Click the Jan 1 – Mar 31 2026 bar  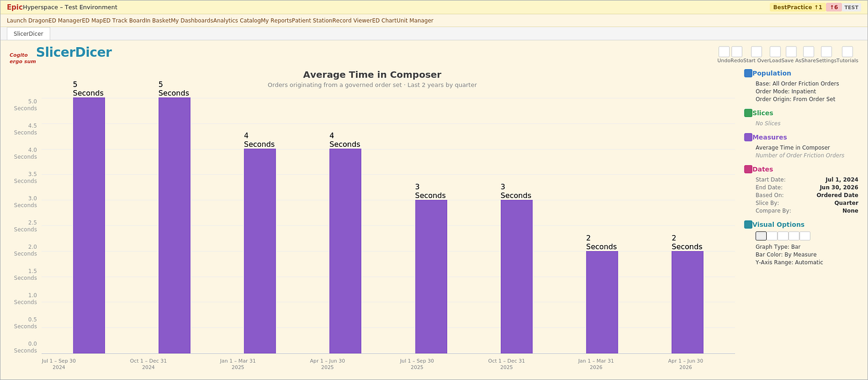pyautogui.click(x=602, y=302)
